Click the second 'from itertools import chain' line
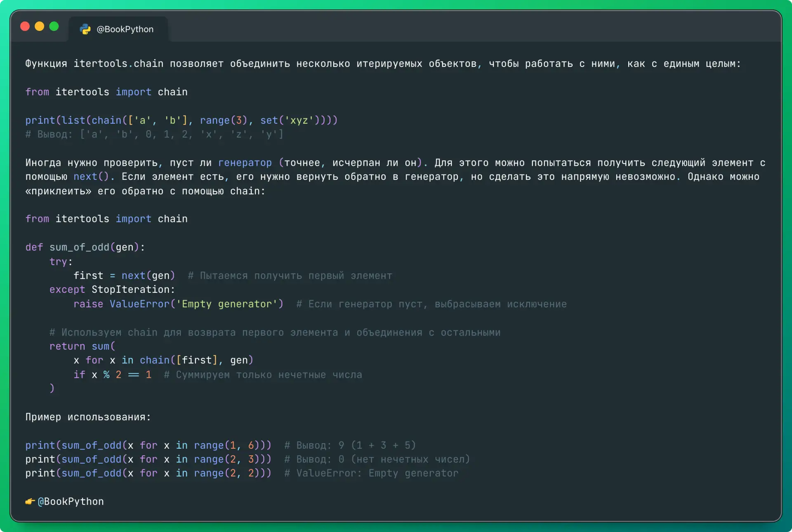 coord(106,219)
